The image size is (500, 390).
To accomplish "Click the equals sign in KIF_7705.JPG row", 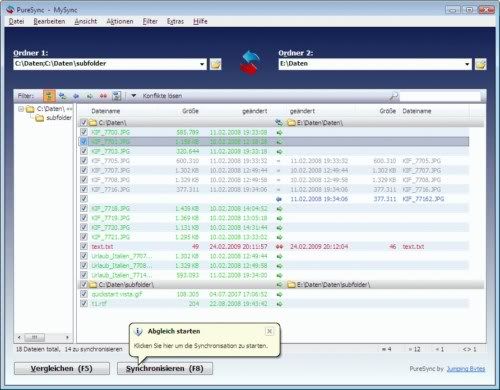I will point(279,161).
